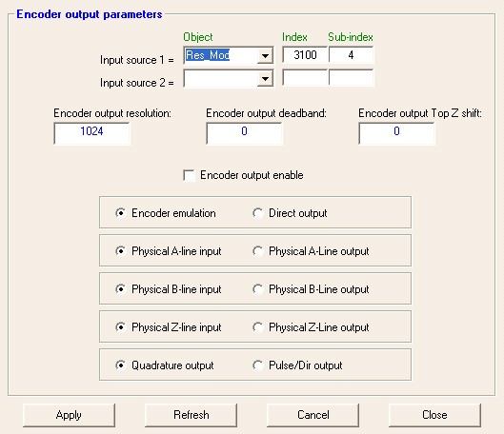The image size is (504, 434).
Task: Click the Apply button
Action: point(69,415)
